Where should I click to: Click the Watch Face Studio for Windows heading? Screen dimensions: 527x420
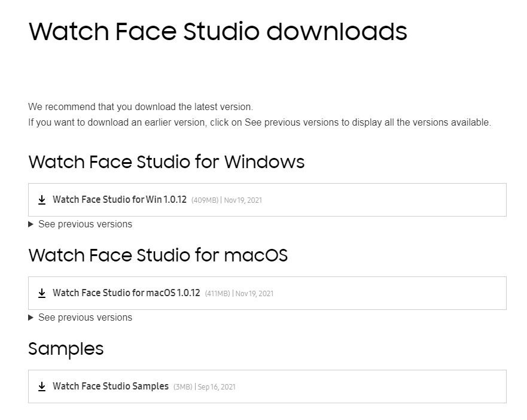coord(166,162)
